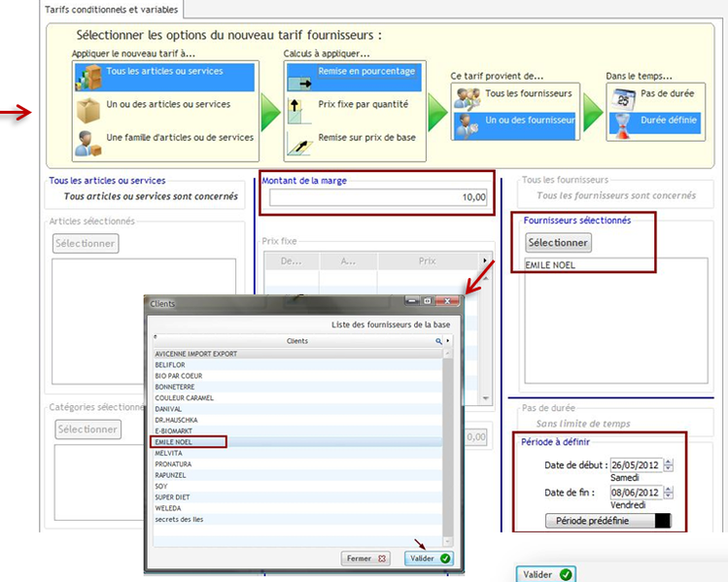Click the 'Prix' column header

coord(427,261)
